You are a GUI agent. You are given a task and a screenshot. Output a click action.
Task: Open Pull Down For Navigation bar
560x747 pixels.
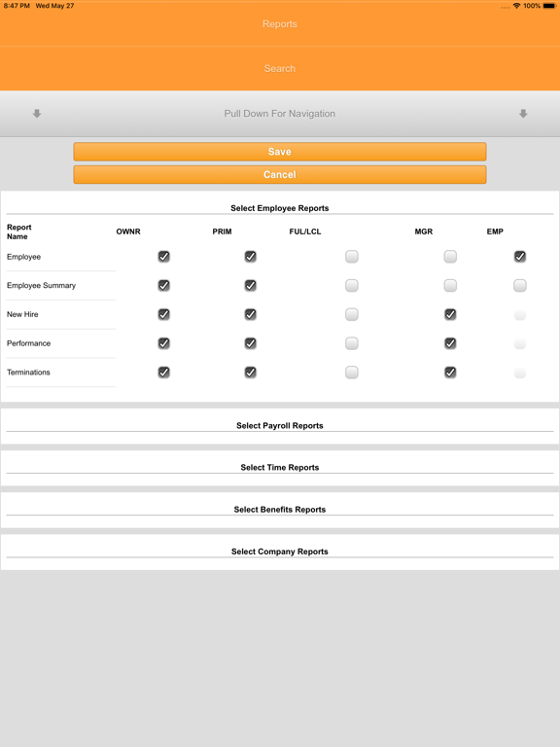coord(280,114)
